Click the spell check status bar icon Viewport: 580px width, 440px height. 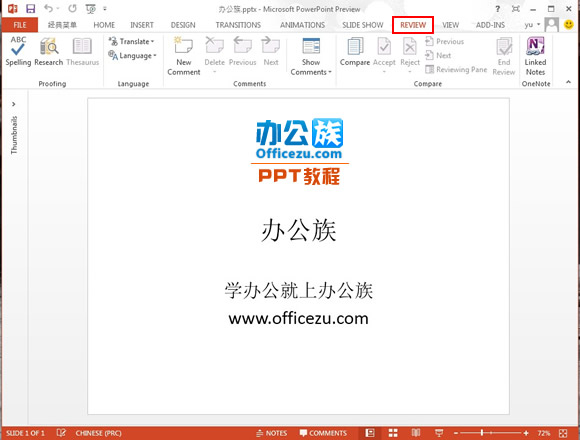61,433
